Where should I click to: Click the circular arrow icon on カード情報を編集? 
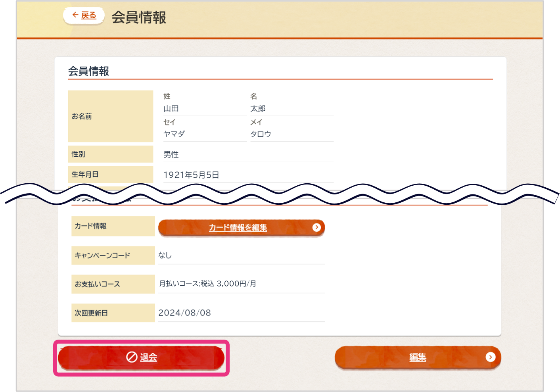[x=316, y=227]
